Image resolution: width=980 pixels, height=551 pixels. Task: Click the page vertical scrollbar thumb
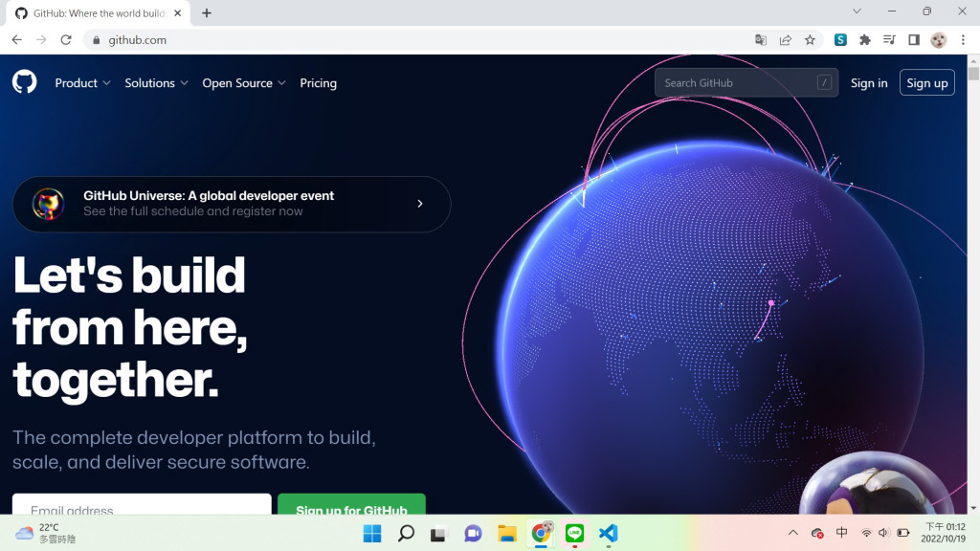pos(973,73)
